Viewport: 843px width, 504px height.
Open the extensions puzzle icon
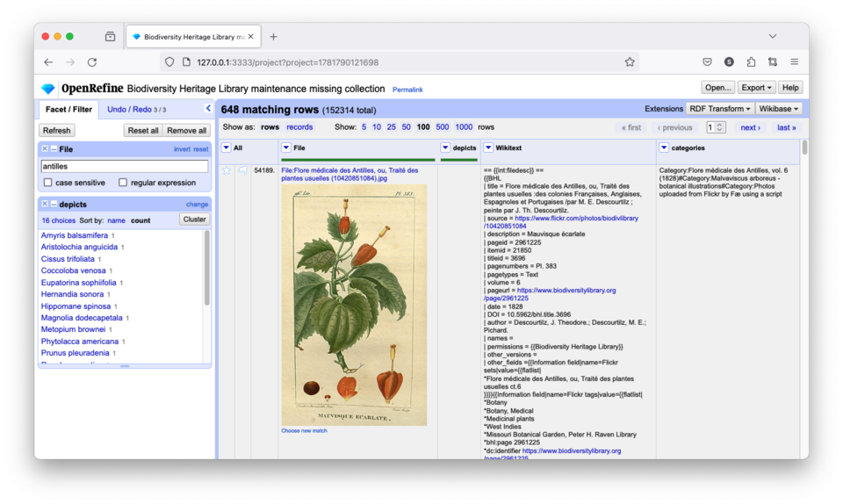751,62
